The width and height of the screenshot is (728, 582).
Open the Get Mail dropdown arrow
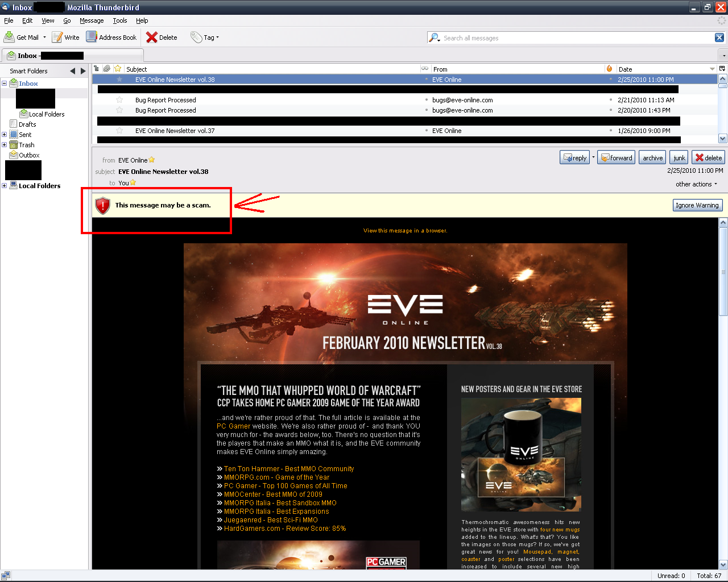44,38
